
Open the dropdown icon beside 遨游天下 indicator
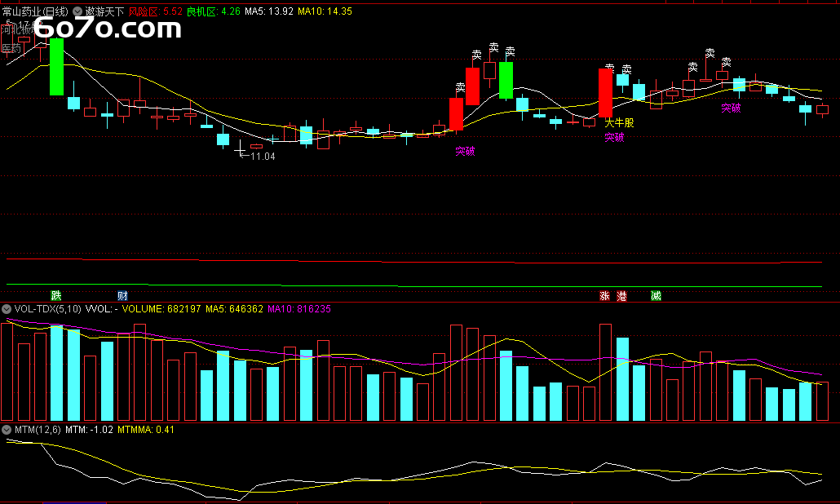77,11
